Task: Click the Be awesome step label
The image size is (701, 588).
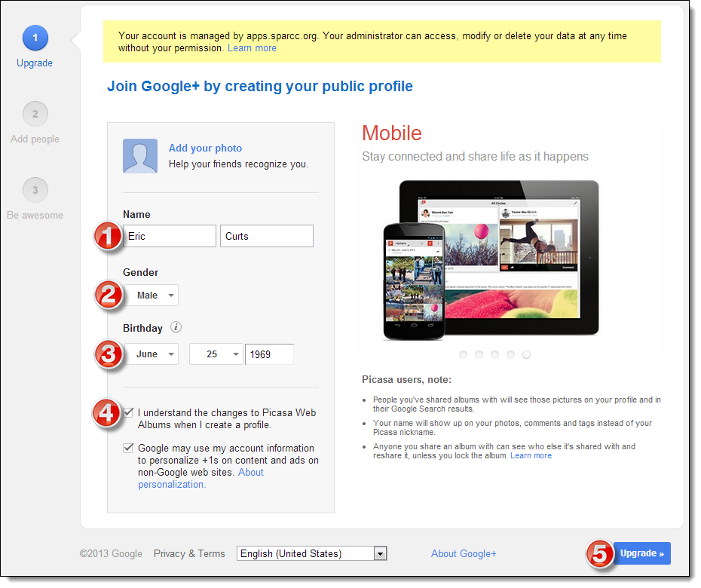Action: click(35, 215)
